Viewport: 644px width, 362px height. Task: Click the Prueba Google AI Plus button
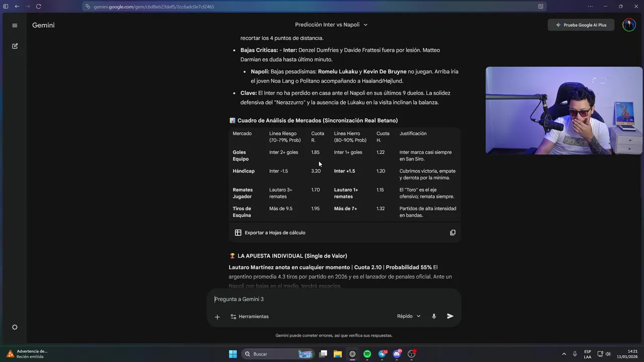pos(581,25)
